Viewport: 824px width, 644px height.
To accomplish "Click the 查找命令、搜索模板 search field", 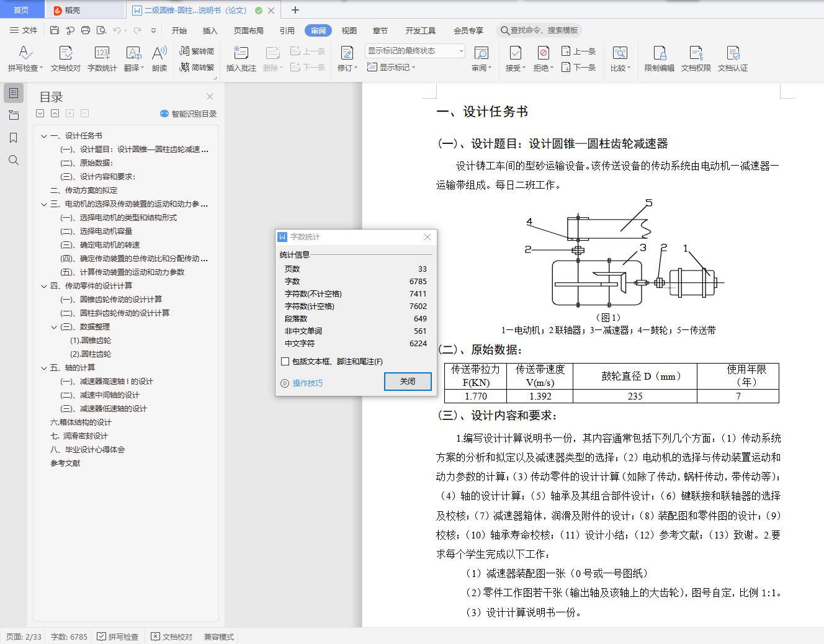I will click(x=539, y=30).
